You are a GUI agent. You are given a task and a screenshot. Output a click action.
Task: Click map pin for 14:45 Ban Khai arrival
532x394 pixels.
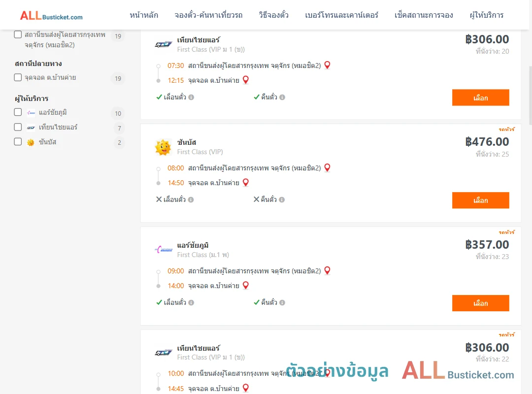click(x=246, y=388)
